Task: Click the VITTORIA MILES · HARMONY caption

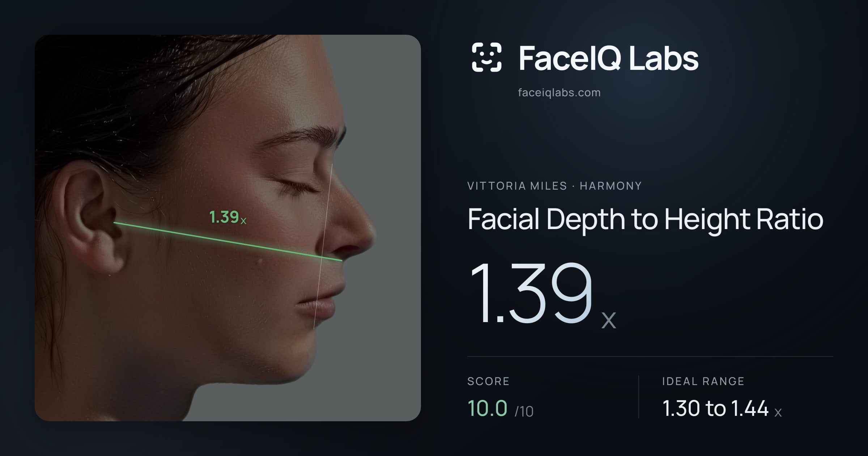Action: [554, 186]
